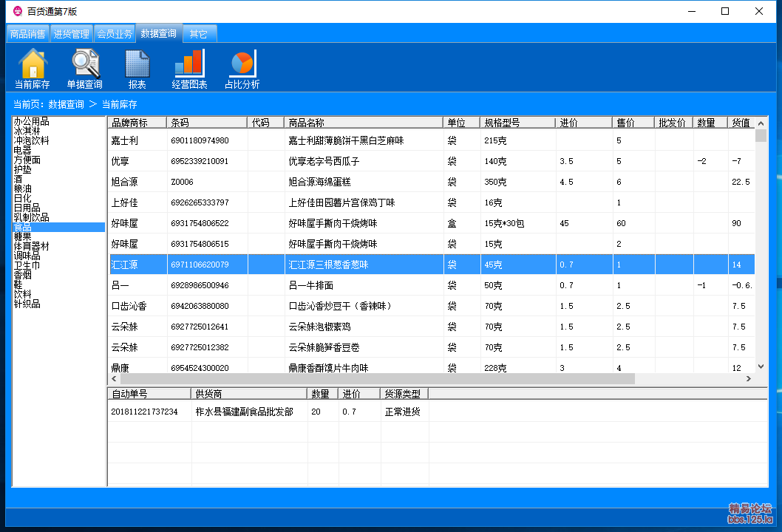The height and width of the screenshot is (532, 782).
Task: Click the 供货商 column header
Action: tap(249, 394)
